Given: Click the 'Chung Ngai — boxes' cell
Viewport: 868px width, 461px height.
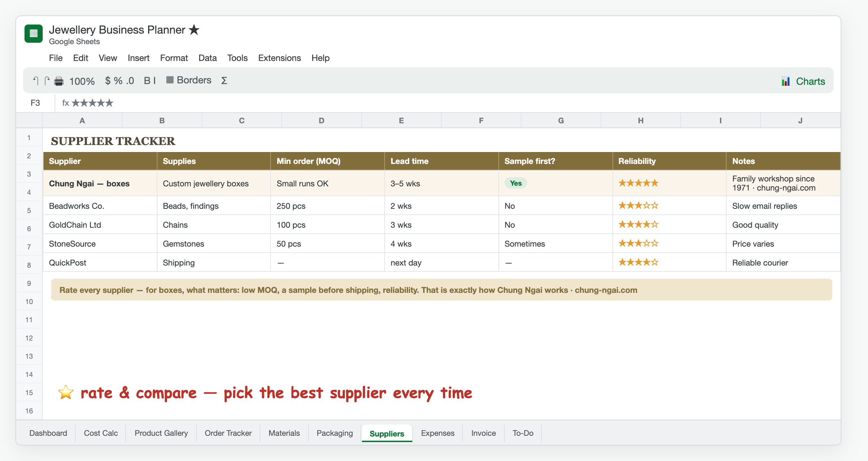Looking at the screenshot, I should point(100,183).
